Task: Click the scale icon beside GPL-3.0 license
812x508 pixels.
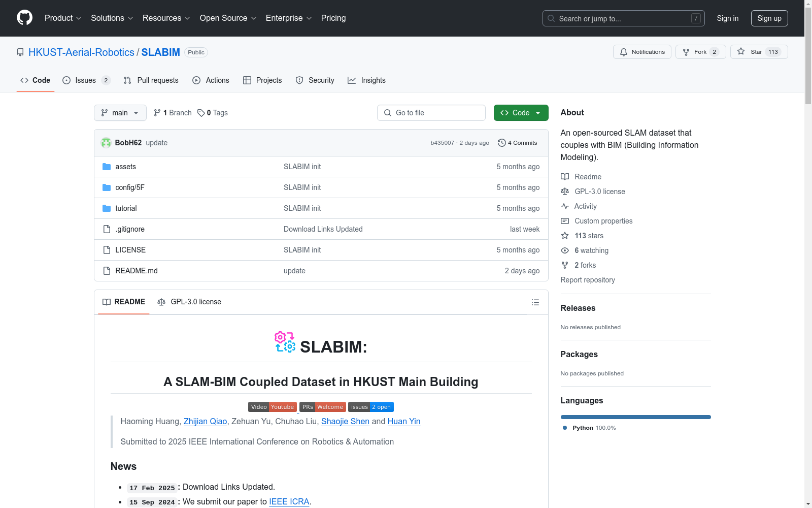Action: tap(565, 192)
